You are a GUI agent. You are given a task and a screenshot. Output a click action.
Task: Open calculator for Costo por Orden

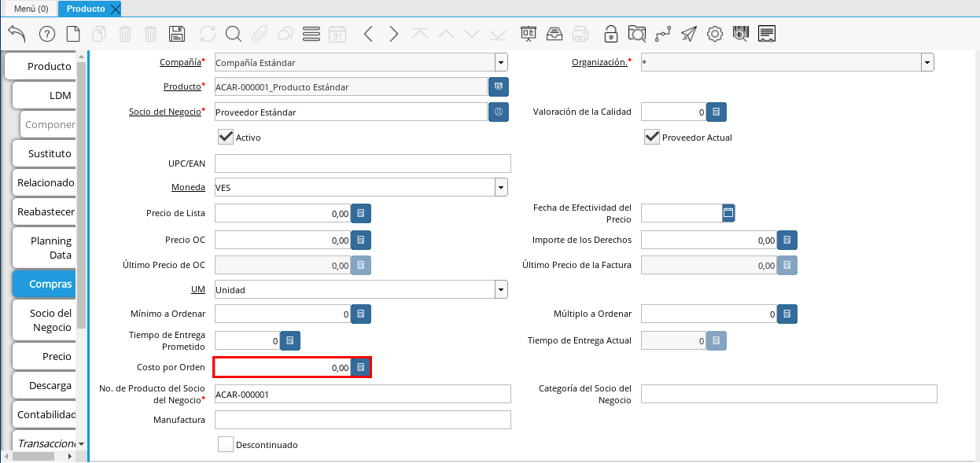(360, 367)
